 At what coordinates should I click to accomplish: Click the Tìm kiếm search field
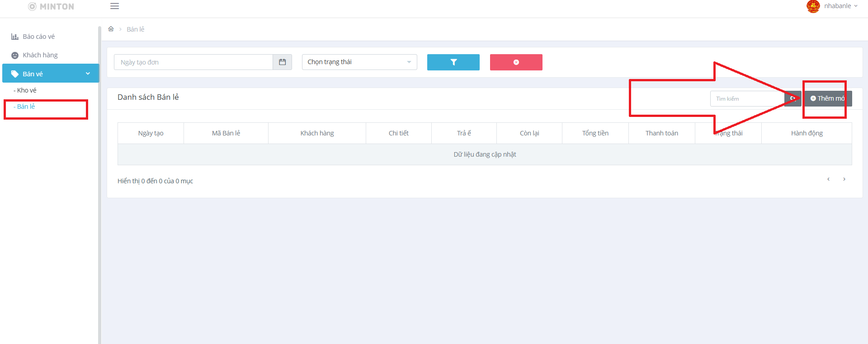click(747, 98)
